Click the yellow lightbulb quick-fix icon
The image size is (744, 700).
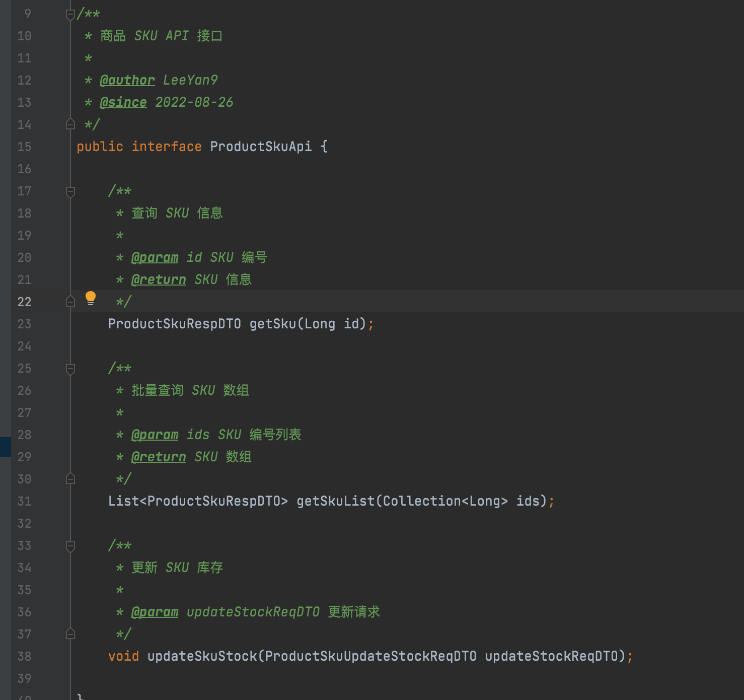pos(91,298)
